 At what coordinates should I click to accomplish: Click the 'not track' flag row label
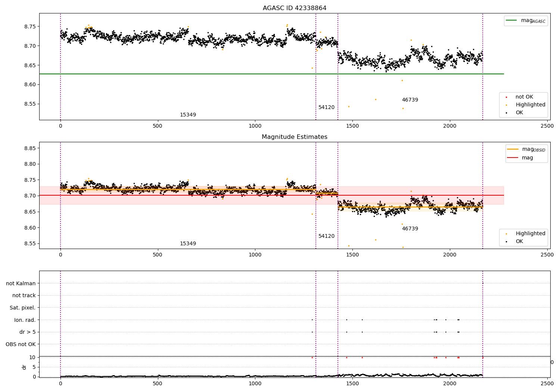(x=24, y=296)
